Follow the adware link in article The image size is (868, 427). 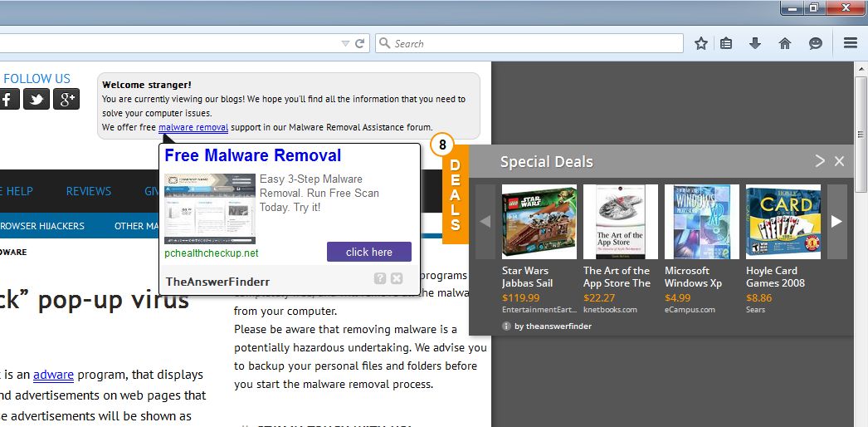pyautogui.click(x=53, y=375)
